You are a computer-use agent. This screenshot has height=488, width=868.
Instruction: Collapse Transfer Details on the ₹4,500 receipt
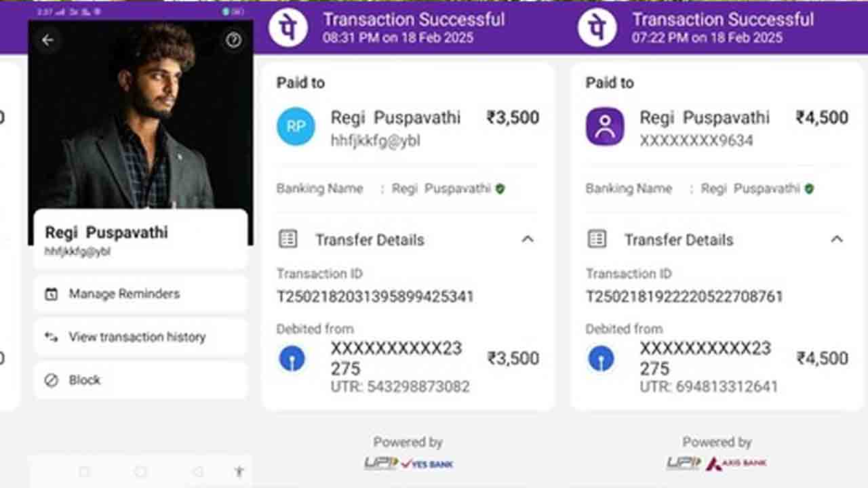837,239
